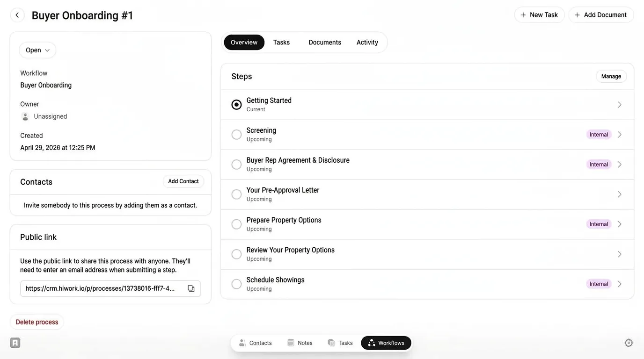Select the Getting Started step radio circle
This screenshot has width=644, height=359.
pyautogui.click(x=237, y=105)
